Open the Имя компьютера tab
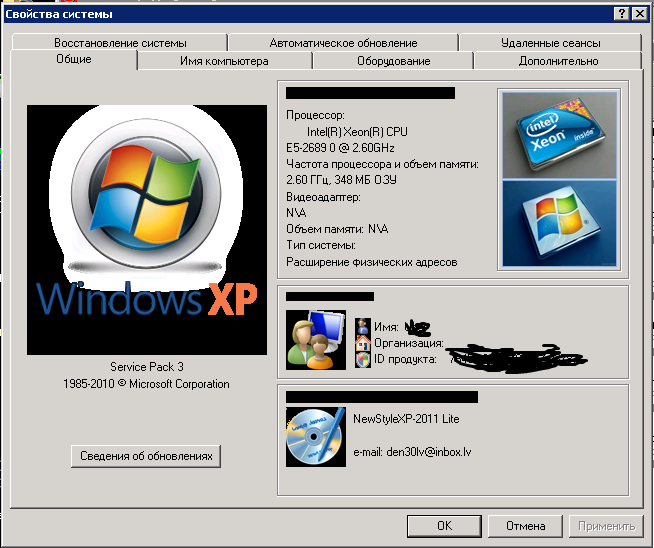Screen dimensions: 654x548 [224, 61]
